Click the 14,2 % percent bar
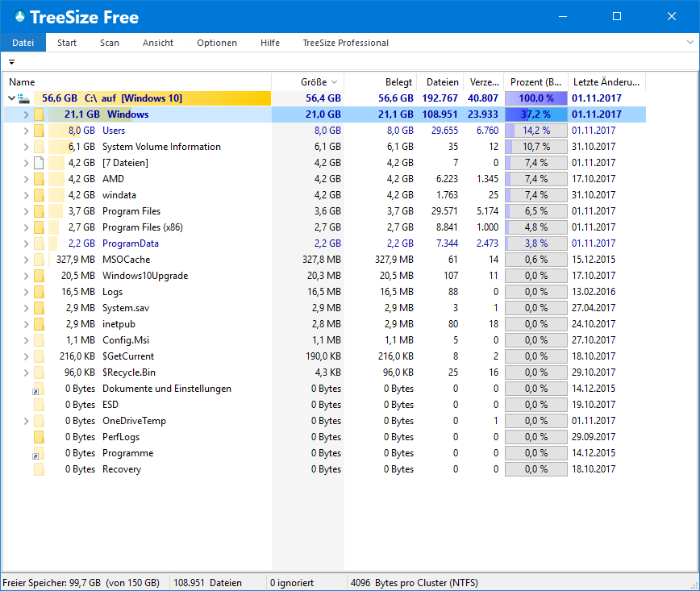 click(536, 131)
